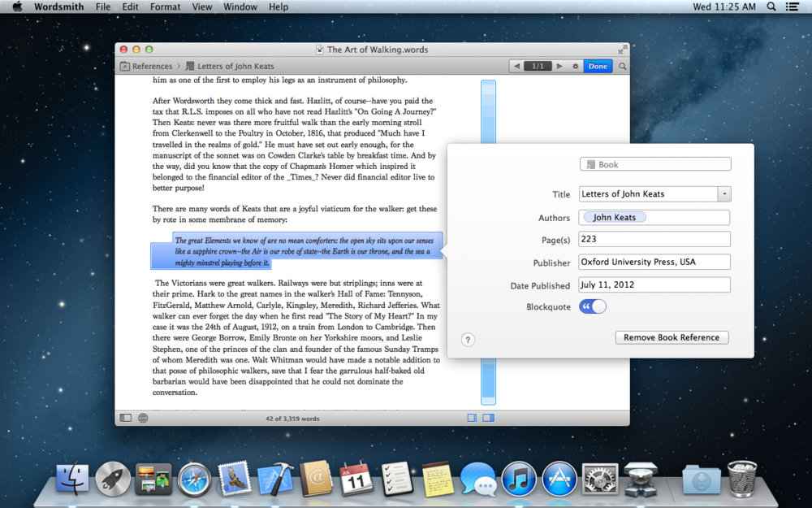Click the help question mark button
Viewport: 812px width, 508px height.
tap(468, 340)
